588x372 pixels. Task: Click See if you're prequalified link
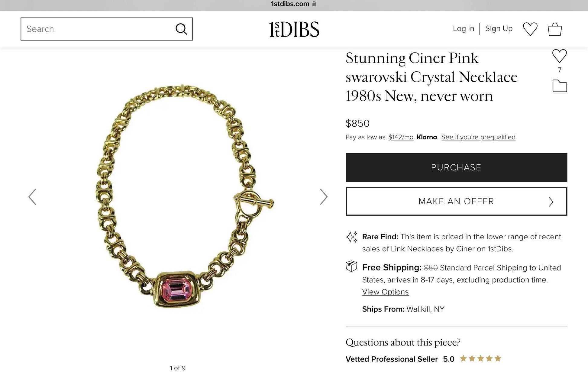tap(478, 137)
